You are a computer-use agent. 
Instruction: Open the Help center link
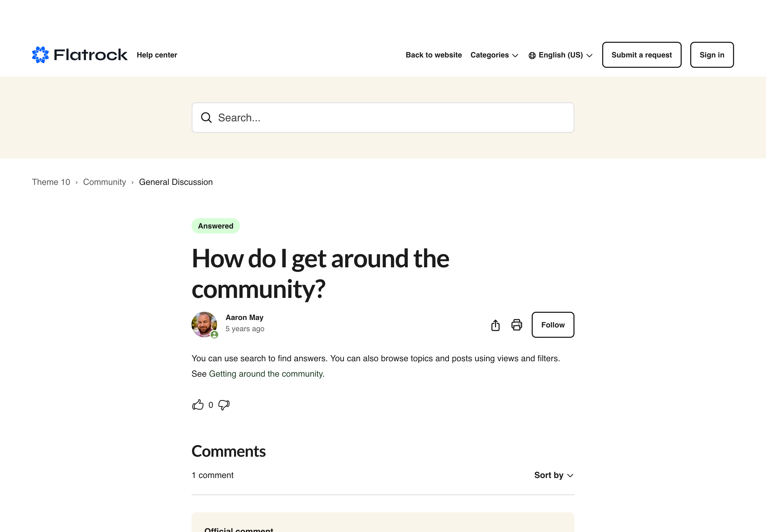coord(157,55)
